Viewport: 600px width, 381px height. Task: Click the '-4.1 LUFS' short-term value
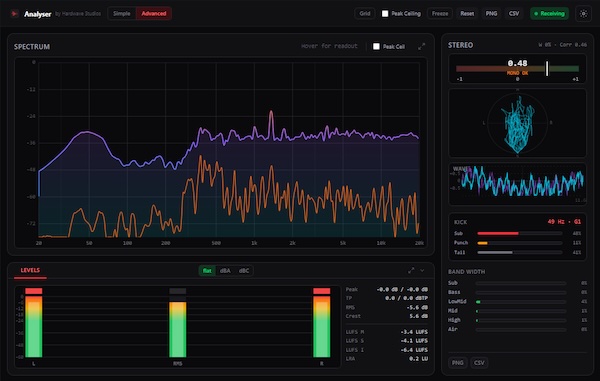tap(414, 341)
